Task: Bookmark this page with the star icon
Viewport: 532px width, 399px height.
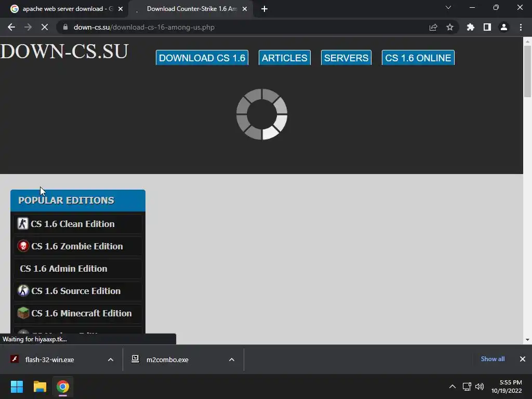Action: coord(450,27)
